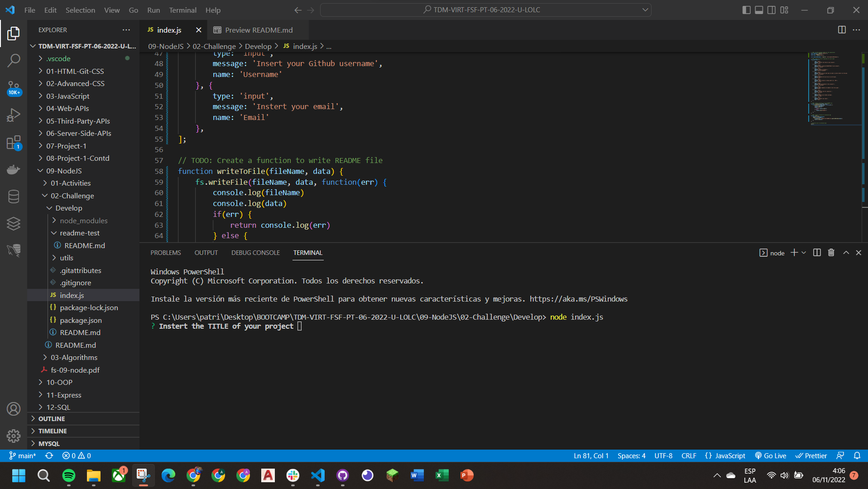
Task: Click the notifications bell in status bar
Action: click(x=857, y=455)
